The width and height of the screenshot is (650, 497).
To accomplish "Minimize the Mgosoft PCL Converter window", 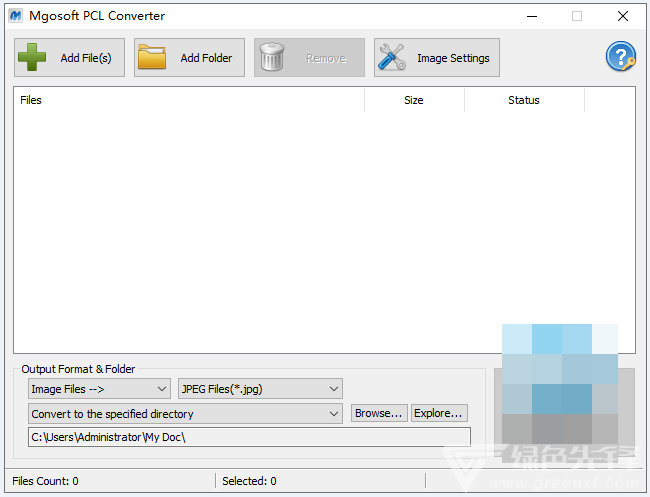I will 532,16.
